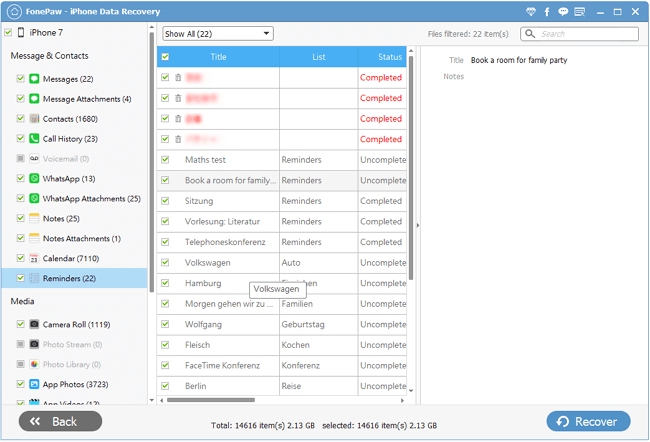This screenshot has width=650, height=442.
Task: Select Call History (23) category
Action: point(70,139)
